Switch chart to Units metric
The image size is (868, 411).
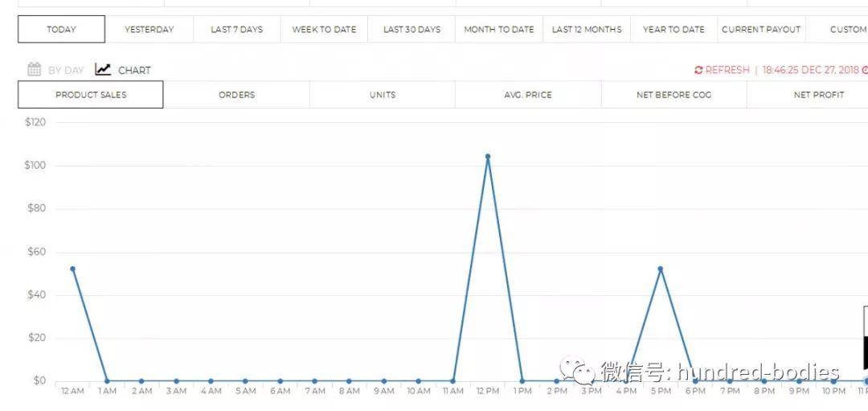pyautogui.click(x=383, y=95)
